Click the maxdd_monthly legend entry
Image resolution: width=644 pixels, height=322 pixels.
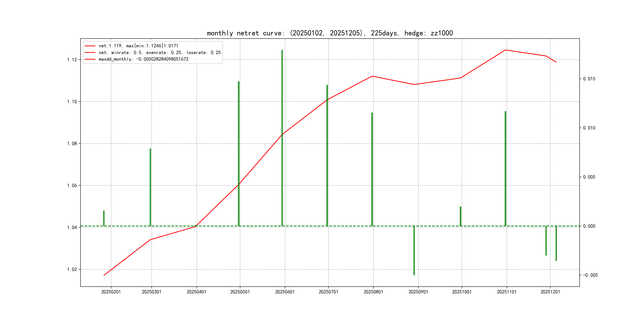[x=143, y=59]
